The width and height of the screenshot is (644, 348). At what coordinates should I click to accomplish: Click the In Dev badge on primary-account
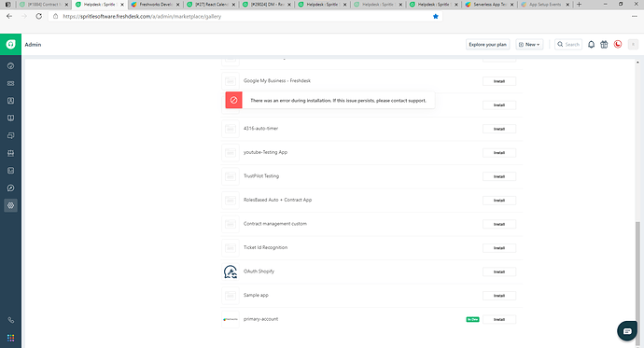click(472, 319)
